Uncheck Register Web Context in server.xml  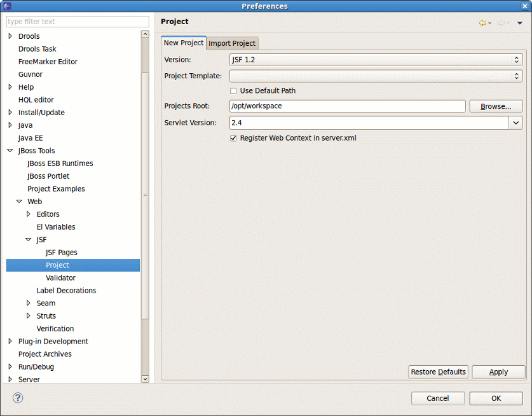[234, 138]
